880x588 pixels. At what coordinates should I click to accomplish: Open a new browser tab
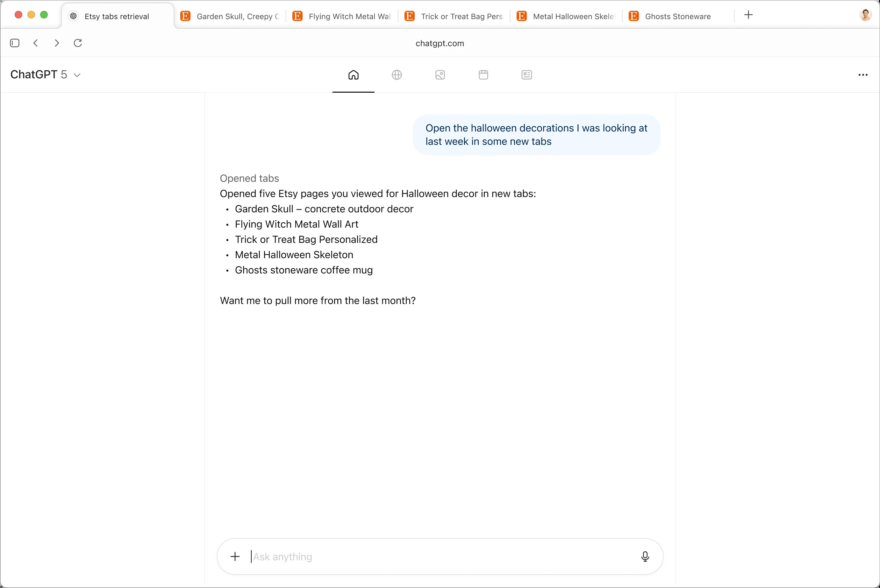point(749,15)
